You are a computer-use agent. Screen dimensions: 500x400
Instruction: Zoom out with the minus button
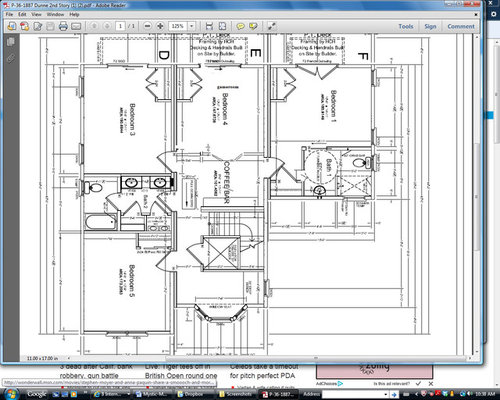pos(148,26)
